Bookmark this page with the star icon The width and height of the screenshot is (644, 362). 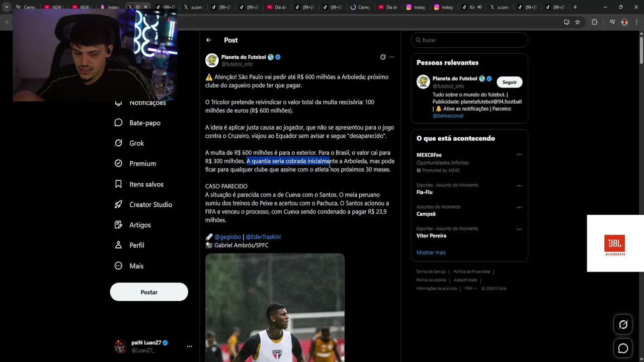(578, 22)
